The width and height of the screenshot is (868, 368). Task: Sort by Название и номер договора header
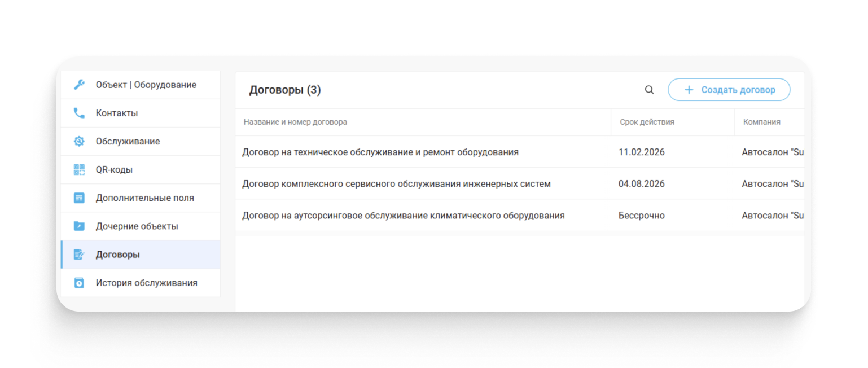pyautogui.click(x=295, y=122)
